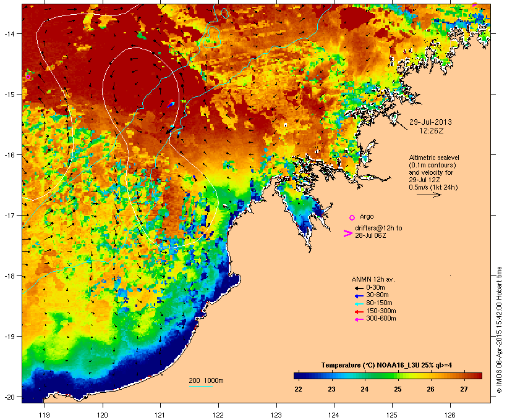This screenshot has height=420, width=507.
Task: Click the longitude axis label 123
Action: (276, 415)
